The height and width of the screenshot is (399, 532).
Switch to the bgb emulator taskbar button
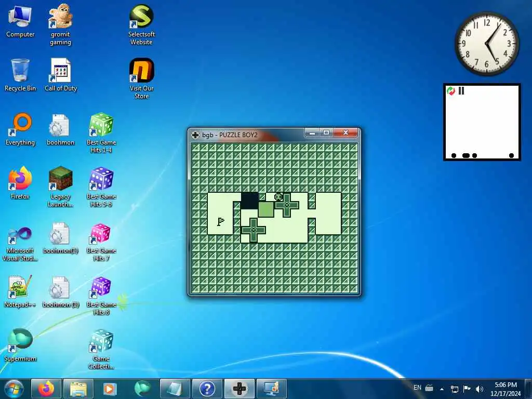tap(239, 389)
